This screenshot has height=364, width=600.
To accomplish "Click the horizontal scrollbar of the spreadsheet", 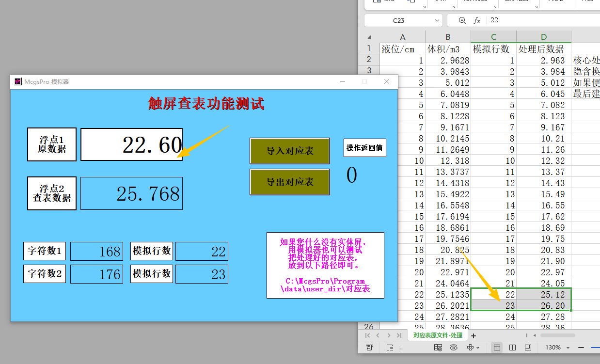I will (557, 335).
